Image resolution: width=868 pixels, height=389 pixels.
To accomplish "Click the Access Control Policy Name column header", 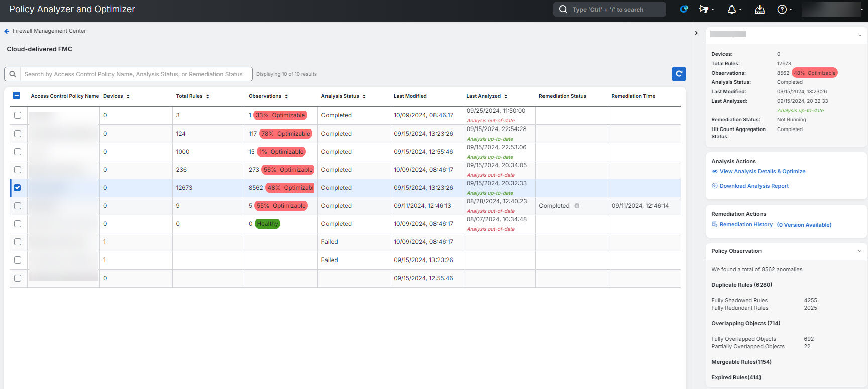I will [65, 96].
